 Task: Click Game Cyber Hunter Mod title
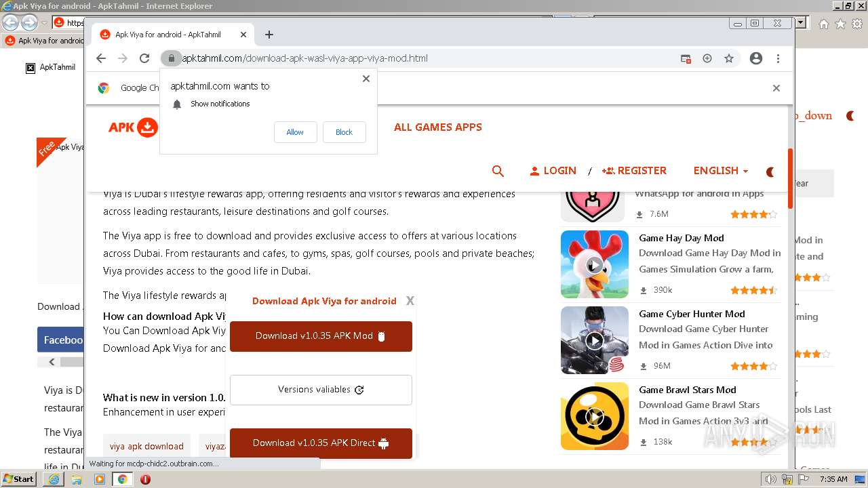pos(692,314)
